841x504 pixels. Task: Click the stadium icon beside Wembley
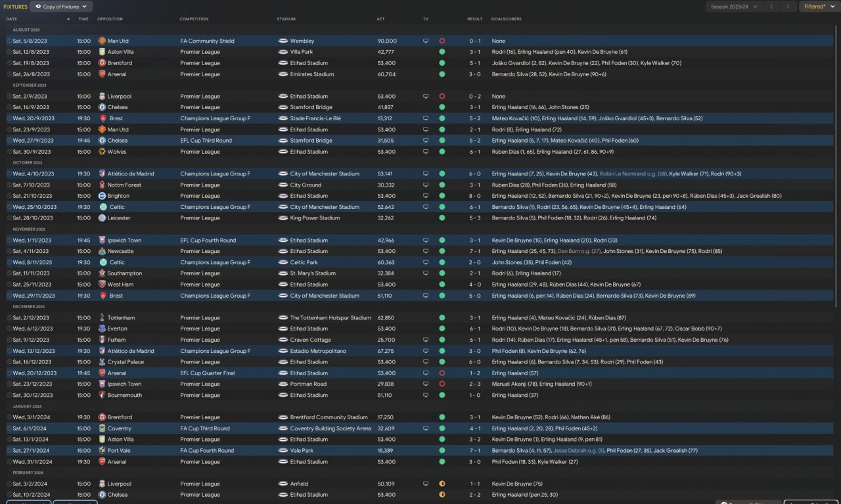pyautogui.click(x=283, y=41)
